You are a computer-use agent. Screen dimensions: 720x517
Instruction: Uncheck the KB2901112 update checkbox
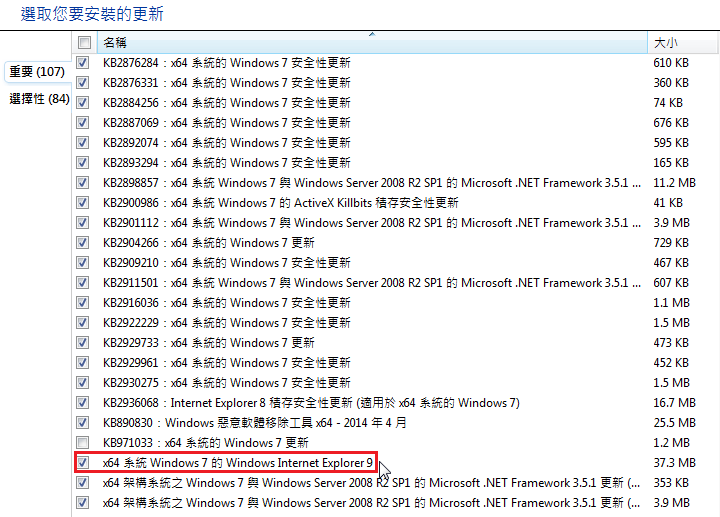(83, 223)
